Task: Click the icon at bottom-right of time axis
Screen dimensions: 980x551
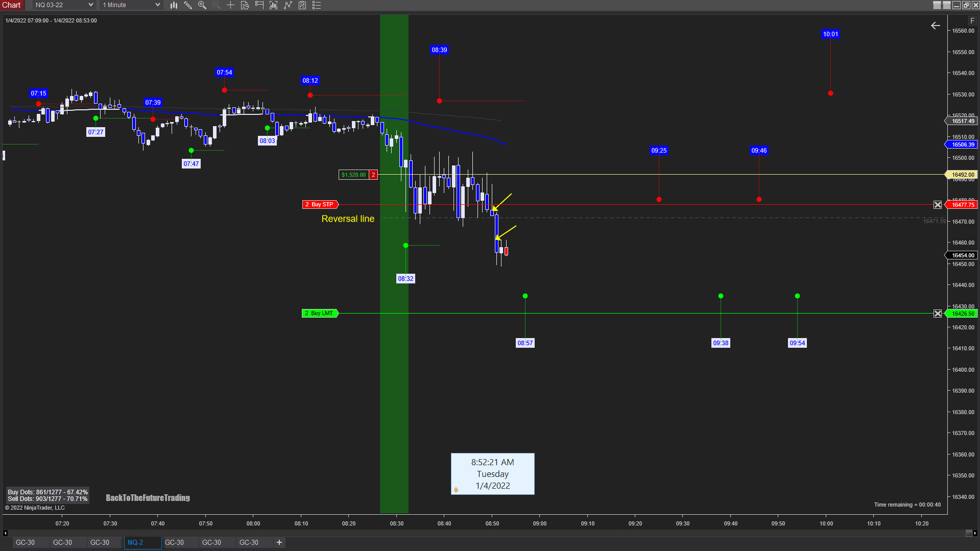Action: (x=969, y=533)
